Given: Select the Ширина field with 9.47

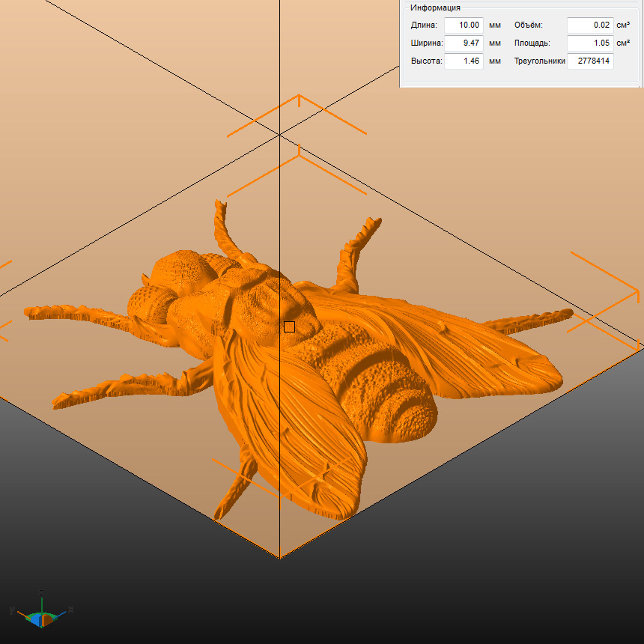Looking at the screenshot, I should pyautogui.click(x=464, y=43).
